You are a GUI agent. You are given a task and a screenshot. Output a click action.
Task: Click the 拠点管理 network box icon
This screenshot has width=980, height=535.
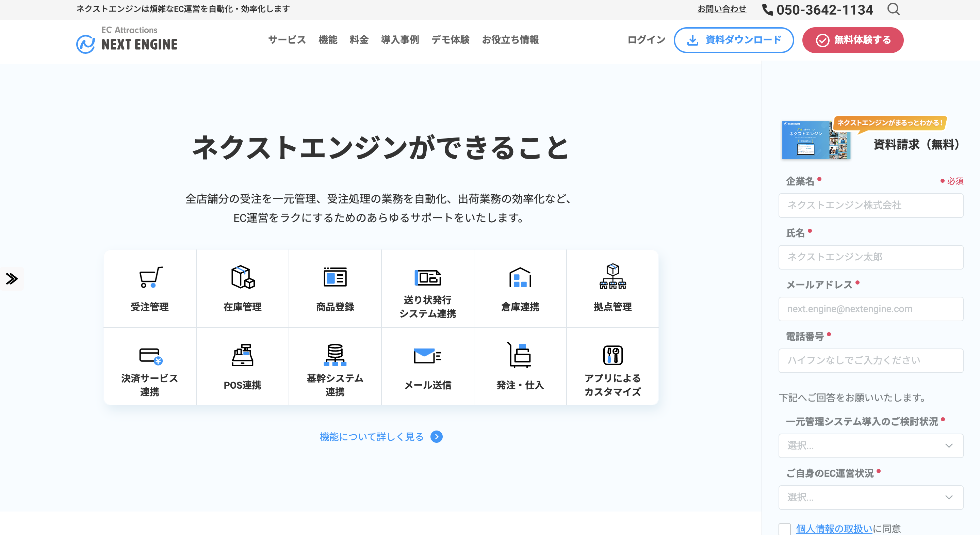pyautogui.click(x=612, y=276)
